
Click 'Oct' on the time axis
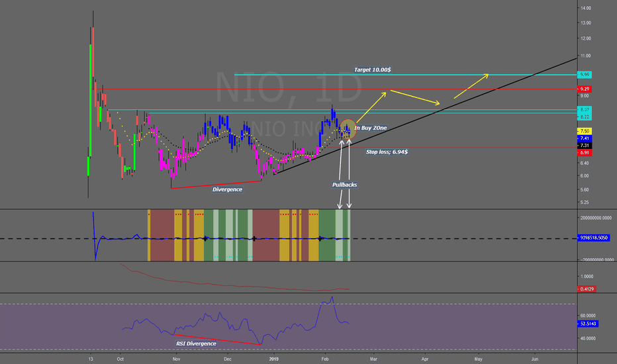[120, 359]
